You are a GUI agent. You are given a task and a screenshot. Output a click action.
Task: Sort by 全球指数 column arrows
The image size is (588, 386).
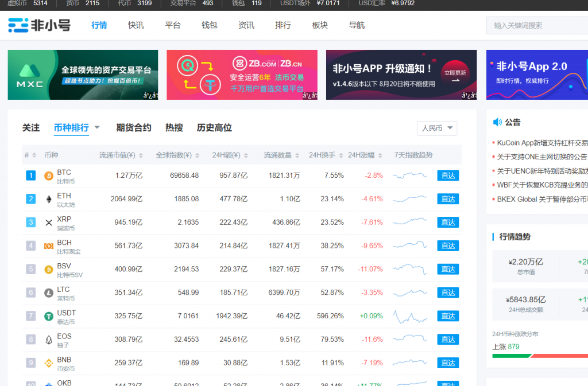pyautogui.click(x=198, y=155)
